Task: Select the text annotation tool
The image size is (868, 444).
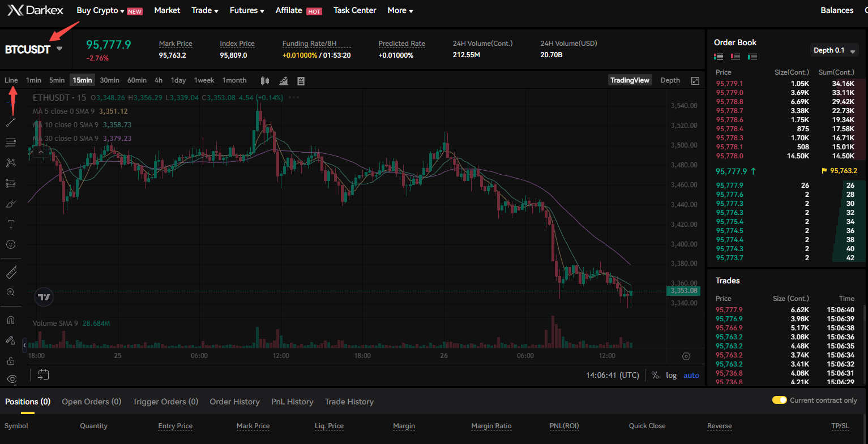Action: (11, 224)
